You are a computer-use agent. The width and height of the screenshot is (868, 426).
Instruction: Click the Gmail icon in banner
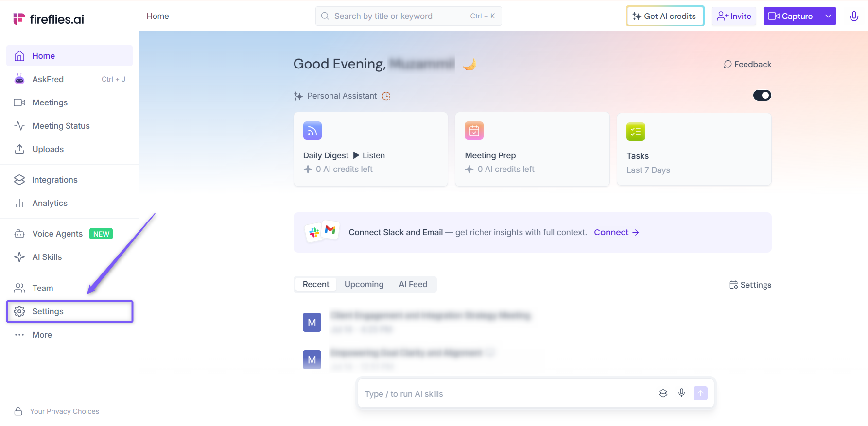[x=330, y=229]
